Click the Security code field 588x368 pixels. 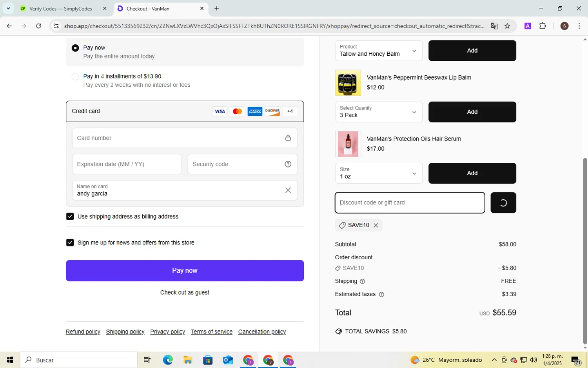pyautogui.click(x=242, y=164)
